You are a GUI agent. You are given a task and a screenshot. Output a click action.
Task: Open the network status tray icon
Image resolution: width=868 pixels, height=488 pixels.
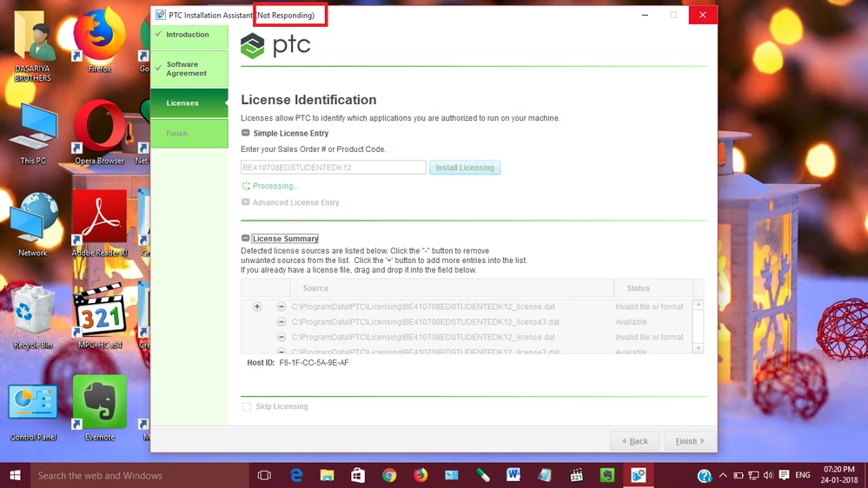[753, 475]
